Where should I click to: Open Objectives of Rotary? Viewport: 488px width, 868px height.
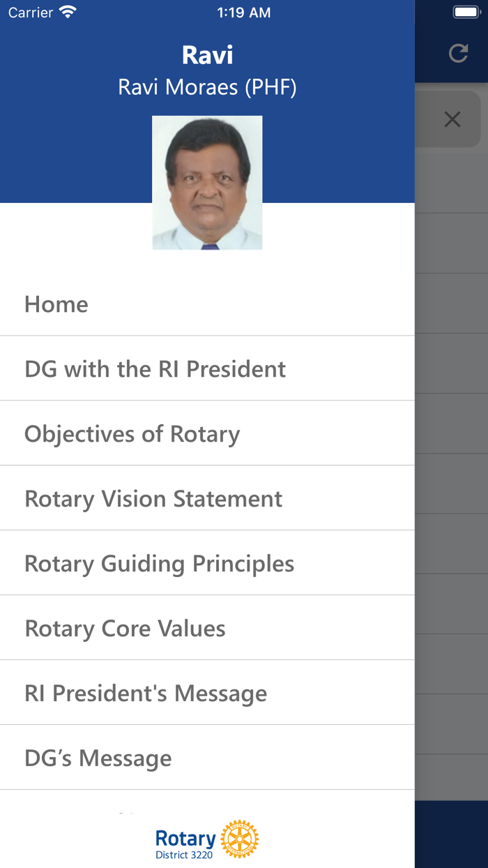(x=132, y=433)
